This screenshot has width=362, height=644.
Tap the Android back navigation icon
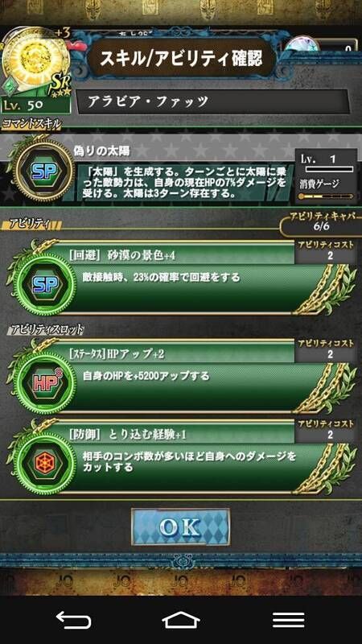click(73, 620)
